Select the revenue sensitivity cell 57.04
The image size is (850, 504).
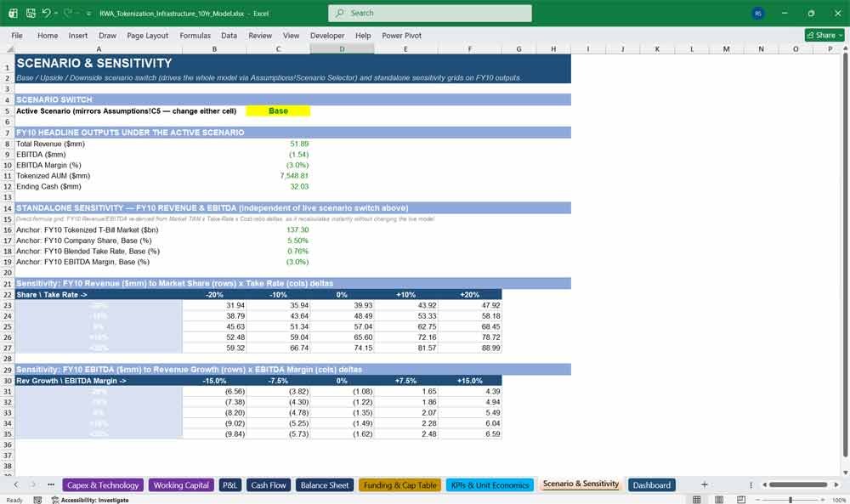pyautogui.click(x=342, y=326)
